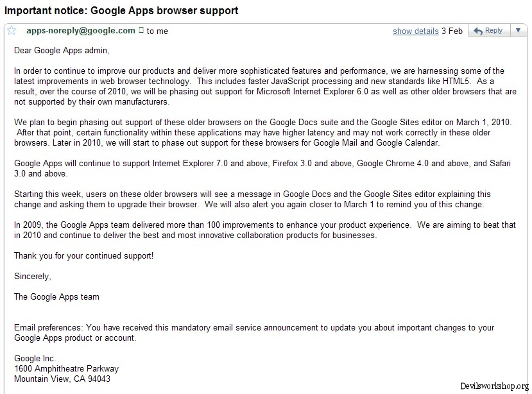This screenshot has width=532, height=394.
Task: Click the 'Starting this week' paragraph opening
Action: [47, 194]
